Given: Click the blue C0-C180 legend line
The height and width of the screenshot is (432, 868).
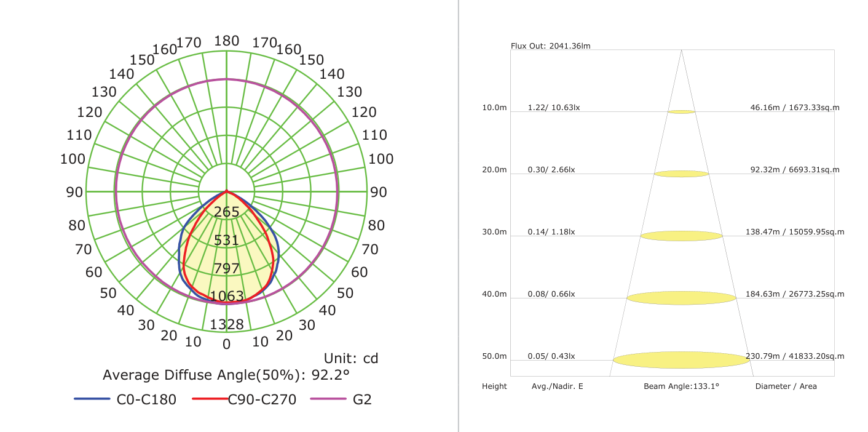Looking at the screenshot, I should (92, 399).
